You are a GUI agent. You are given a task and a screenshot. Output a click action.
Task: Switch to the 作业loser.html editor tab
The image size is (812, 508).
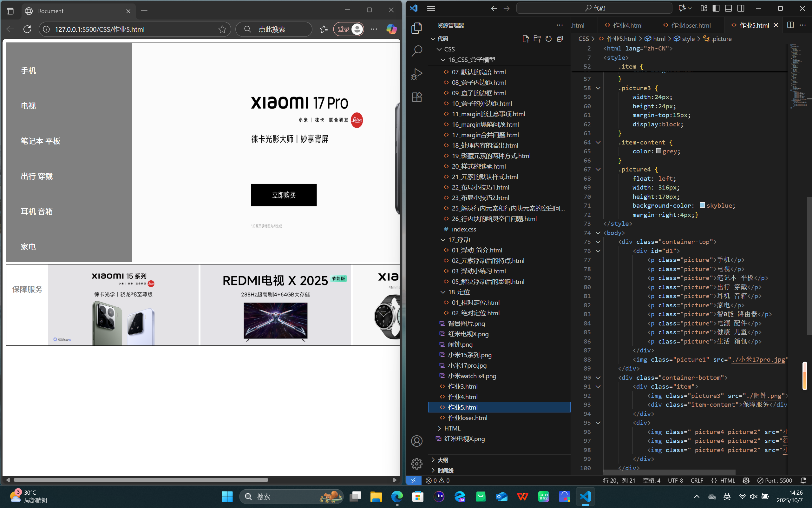click(690, 25)
